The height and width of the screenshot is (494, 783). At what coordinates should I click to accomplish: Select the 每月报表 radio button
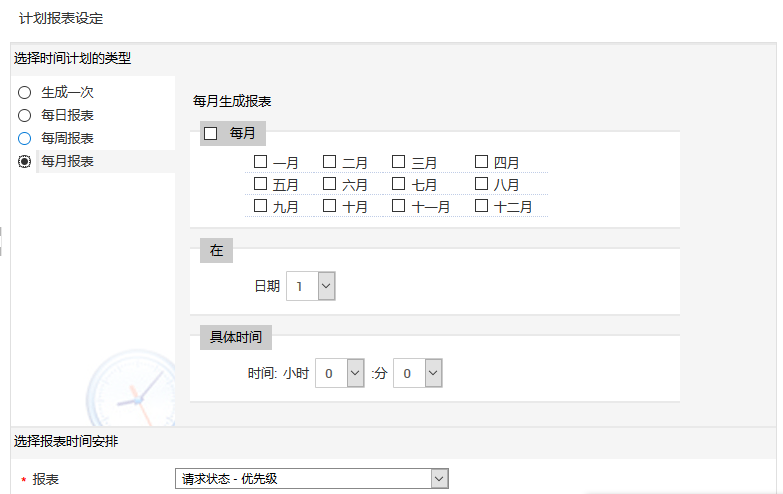(x=25, y=161)
